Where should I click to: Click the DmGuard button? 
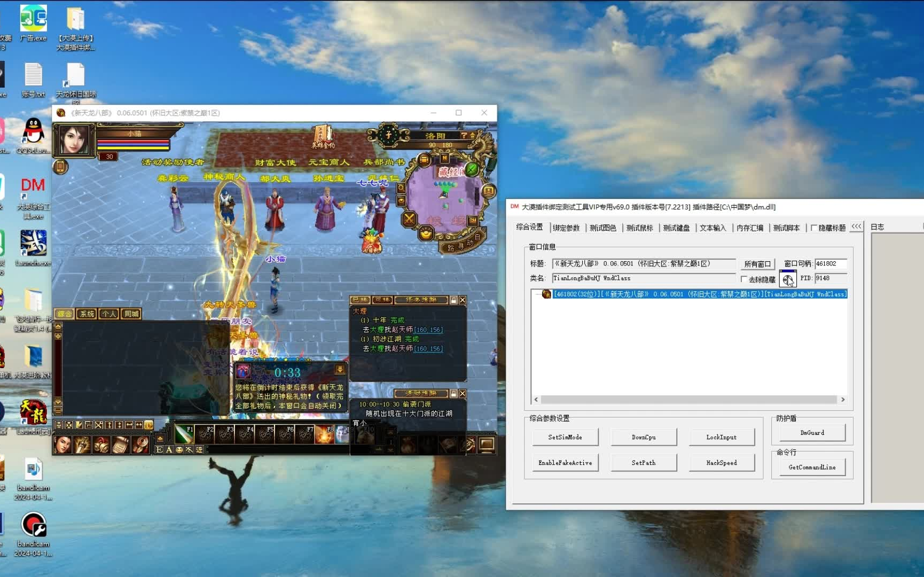(812, 433)
